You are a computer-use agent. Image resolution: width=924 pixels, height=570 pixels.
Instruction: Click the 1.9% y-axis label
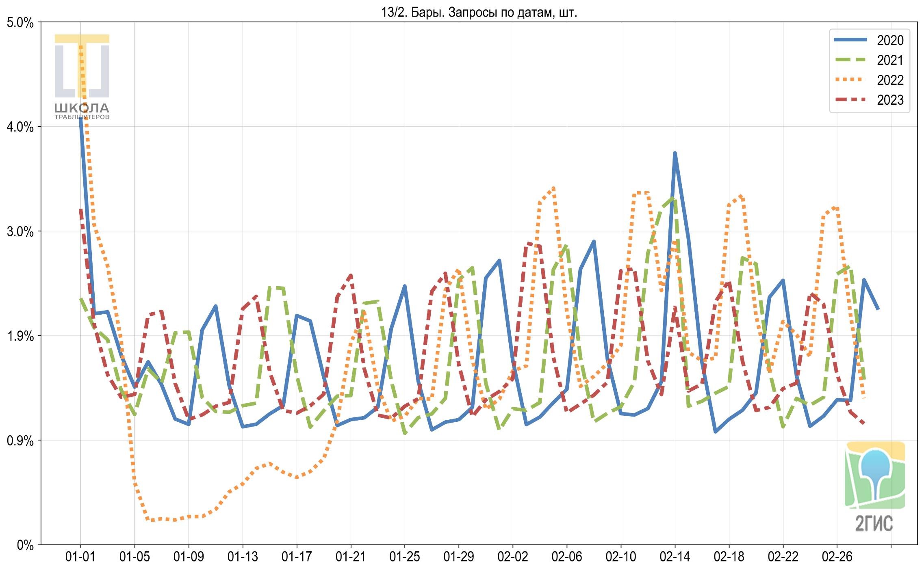(20, 336)
